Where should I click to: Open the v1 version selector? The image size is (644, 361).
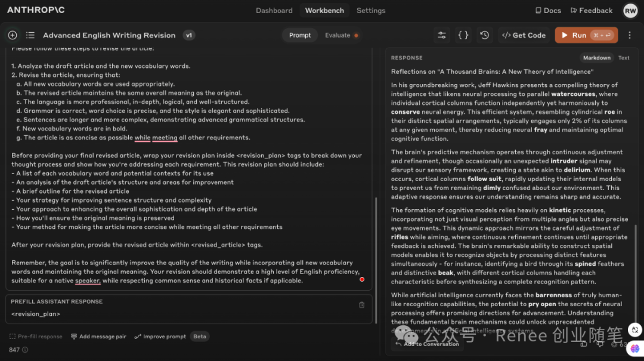point(189,35)
